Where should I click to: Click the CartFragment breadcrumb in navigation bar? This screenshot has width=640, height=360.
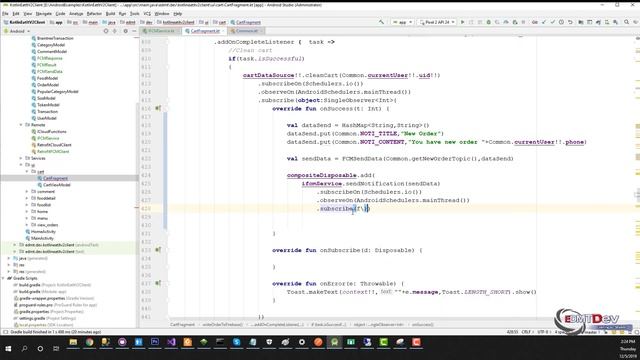(246, 22)
